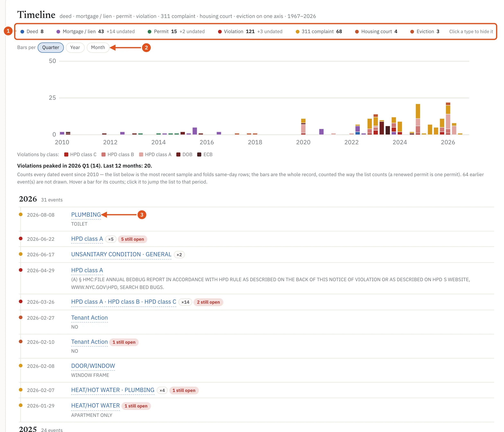Hide Permit events in the legend
Screen dimensions: 504x432
(176, 32)
